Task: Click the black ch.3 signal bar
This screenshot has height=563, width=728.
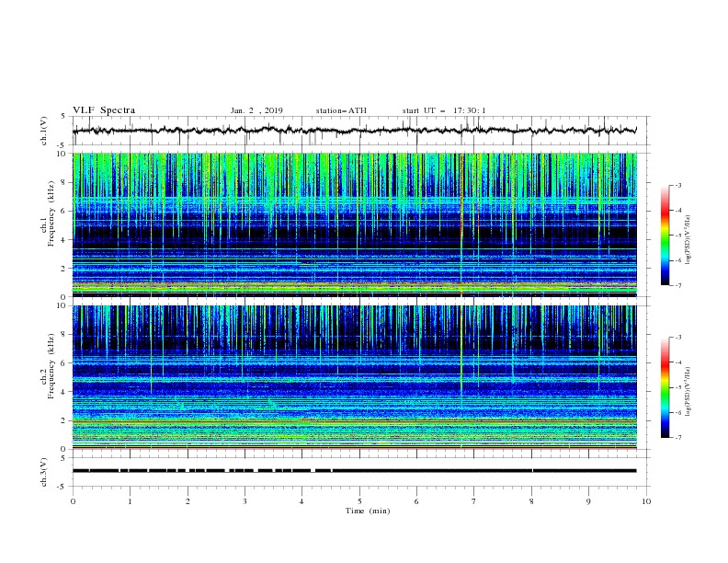Action: pos(354,471)
